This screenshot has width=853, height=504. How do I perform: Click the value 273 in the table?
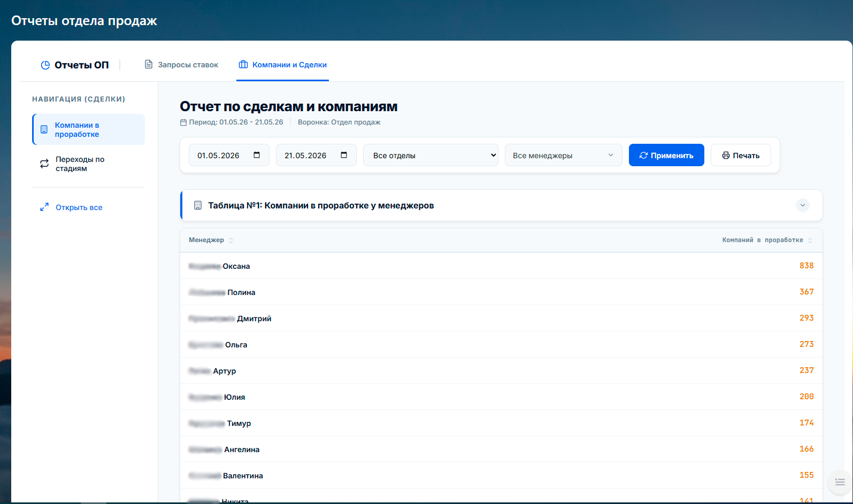coord(806,344)
